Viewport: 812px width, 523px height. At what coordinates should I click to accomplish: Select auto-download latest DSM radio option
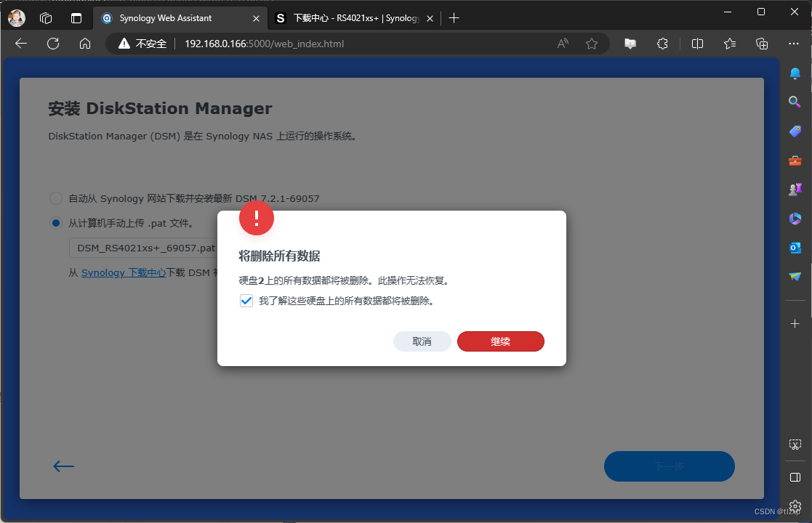coord(55,198)
